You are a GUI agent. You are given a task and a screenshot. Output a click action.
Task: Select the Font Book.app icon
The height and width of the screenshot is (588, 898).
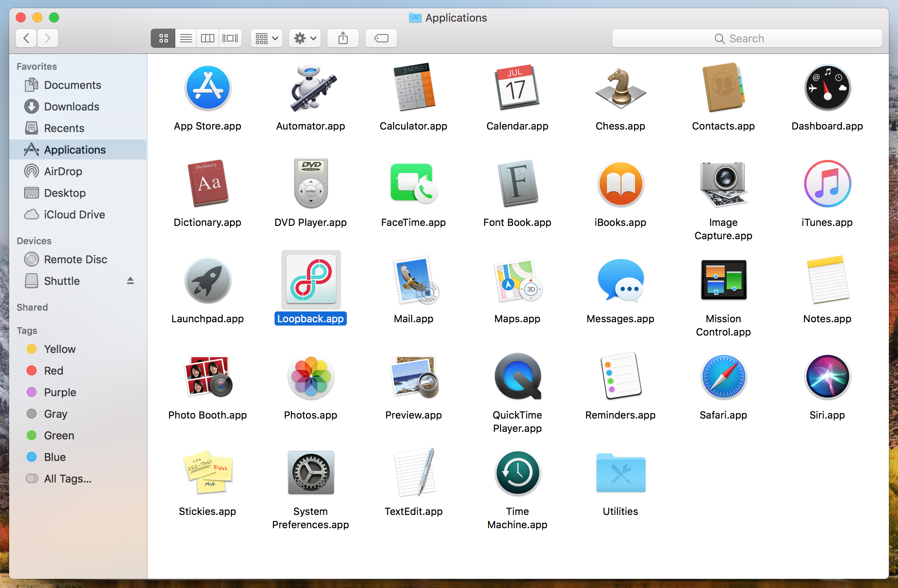coord(517,184)
